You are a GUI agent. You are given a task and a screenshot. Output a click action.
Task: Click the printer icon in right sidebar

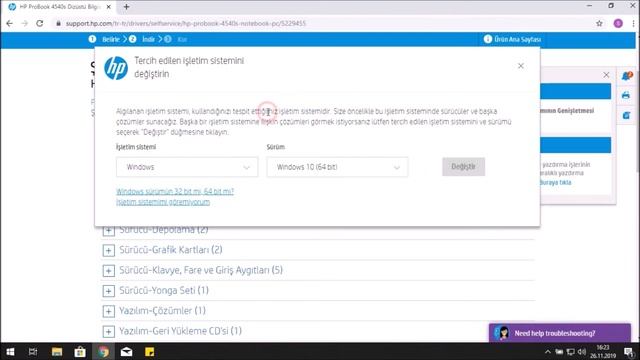point(626,96)
